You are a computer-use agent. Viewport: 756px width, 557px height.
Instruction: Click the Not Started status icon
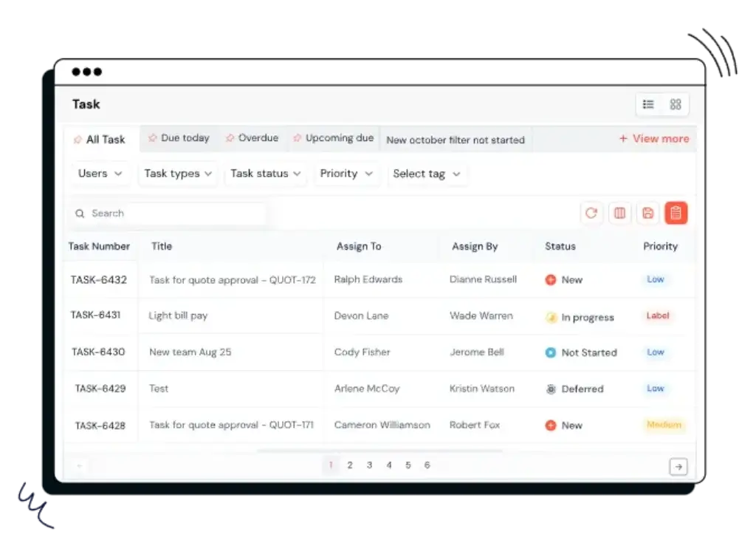pos(551,352)
